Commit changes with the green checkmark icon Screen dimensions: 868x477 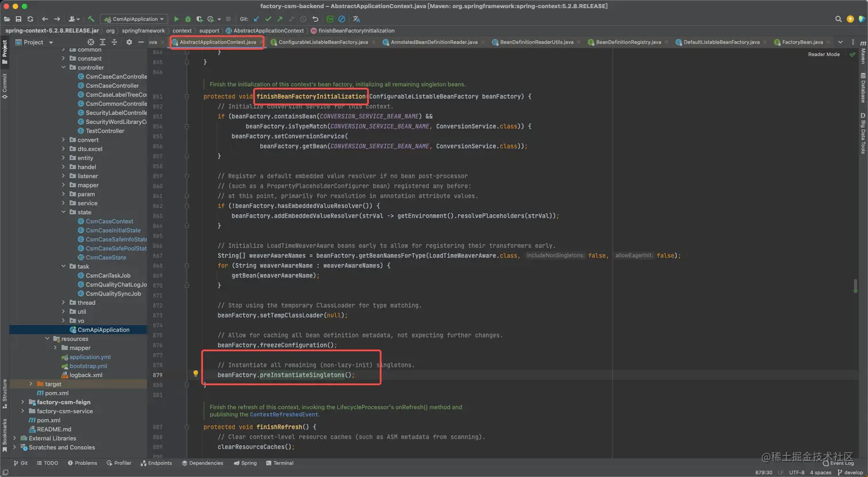pyautogui.click(x=268, y=19)
